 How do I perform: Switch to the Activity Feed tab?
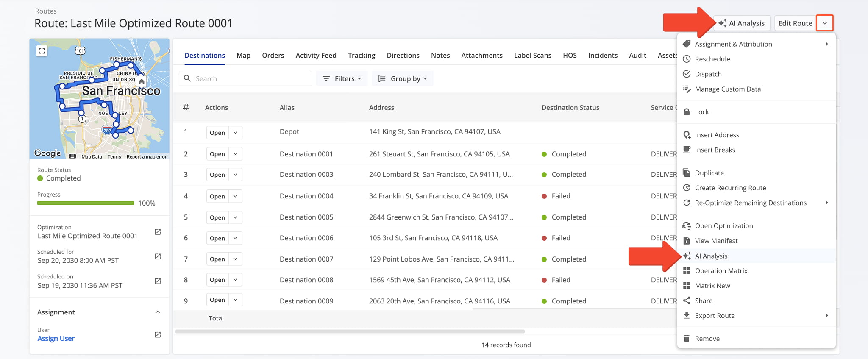316,55
